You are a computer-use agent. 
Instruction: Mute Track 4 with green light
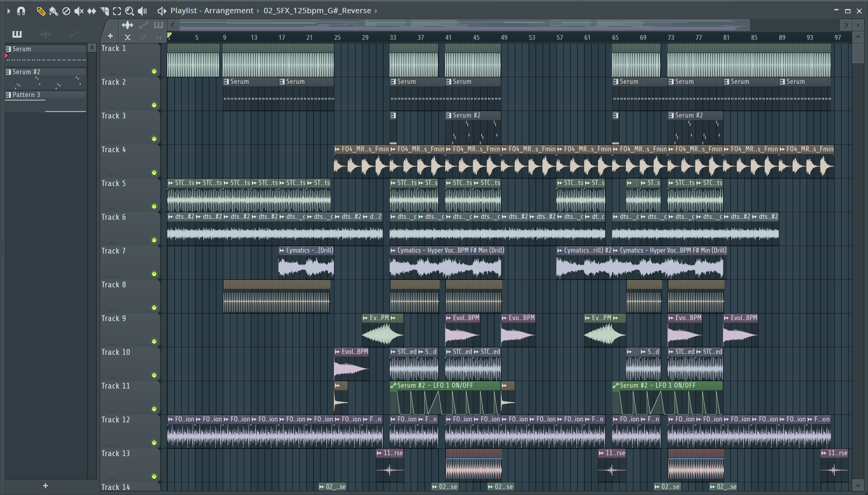coord(154,172)
